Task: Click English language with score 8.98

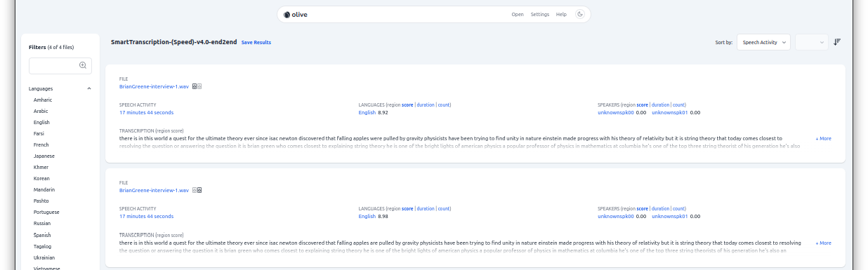Action: point(367,216)
